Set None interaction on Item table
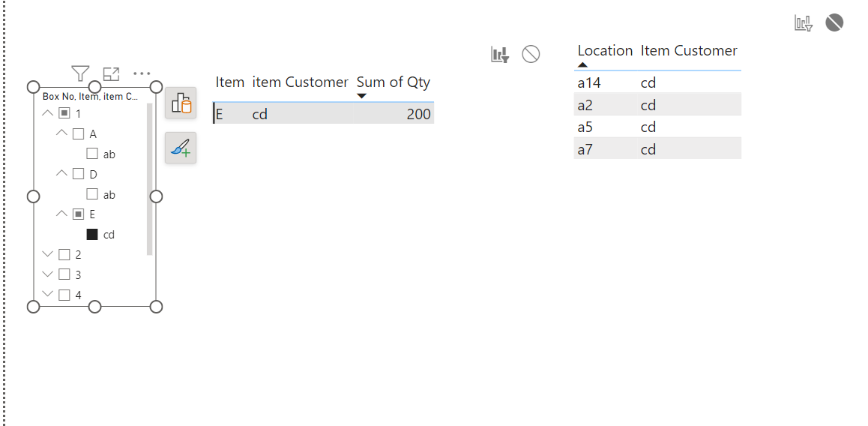 point(531,54)
